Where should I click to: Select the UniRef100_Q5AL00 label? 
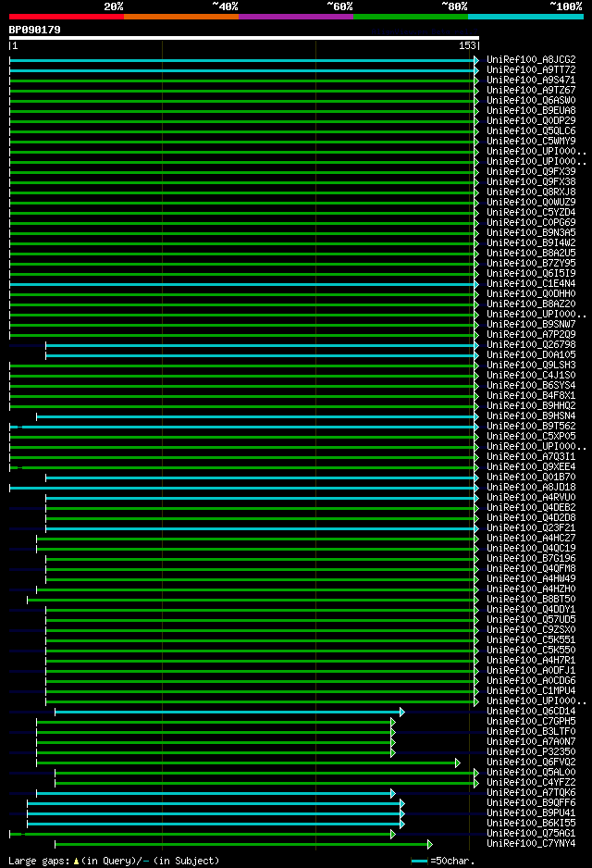click(x=531, y=773)
